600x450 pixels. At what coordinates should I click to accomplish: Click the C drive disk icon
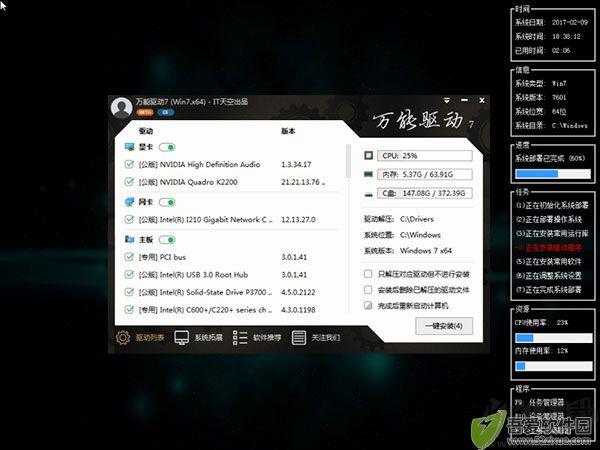pos(368,194)
